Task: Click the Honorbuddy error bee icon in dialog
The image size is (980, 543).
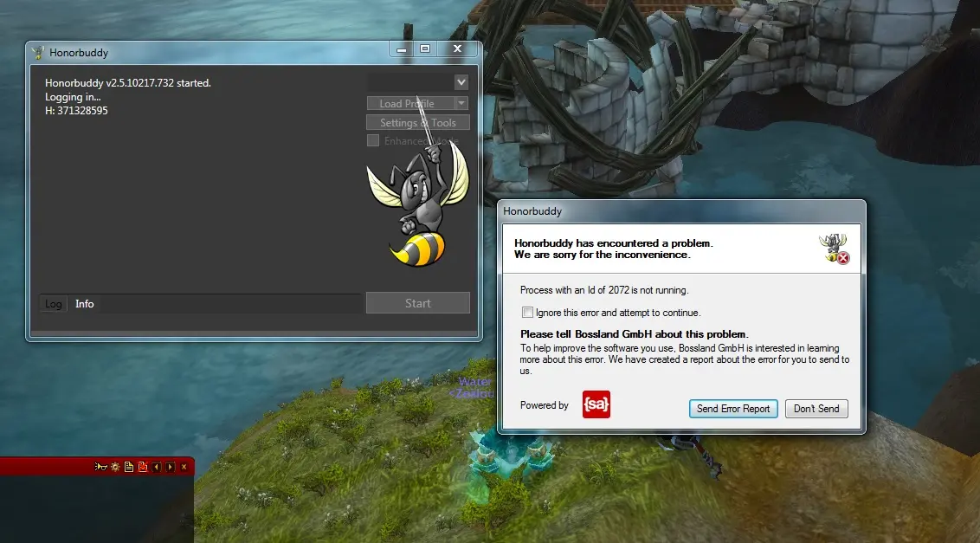Action: coord(835,249)
